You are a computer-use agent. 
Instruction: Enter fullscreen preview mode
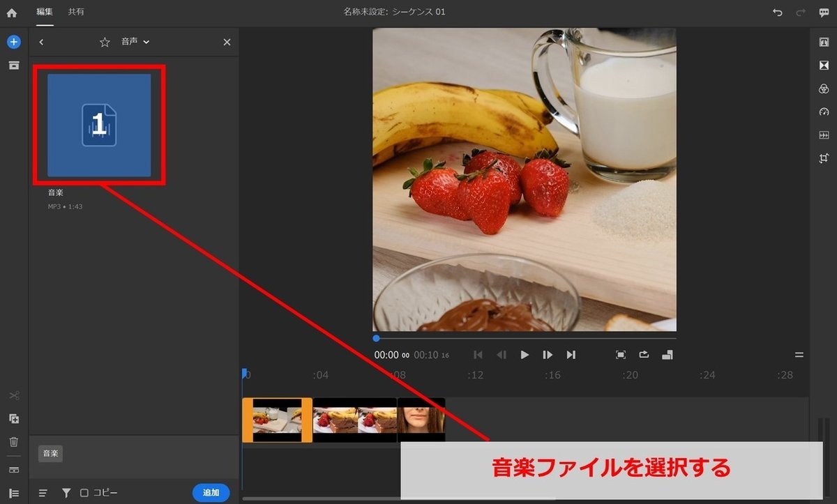click(x=621, y=355)
